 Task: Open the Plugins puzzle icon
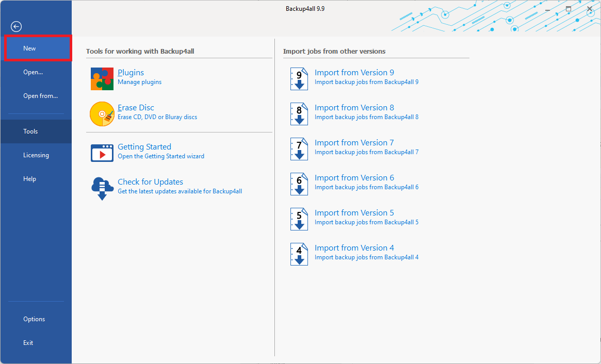coord(102,79)
